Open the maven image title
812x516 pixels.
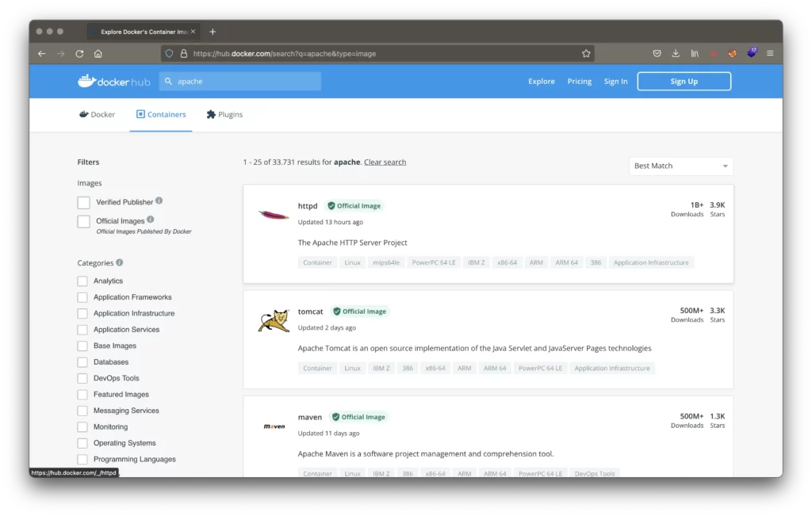point(310,417)
